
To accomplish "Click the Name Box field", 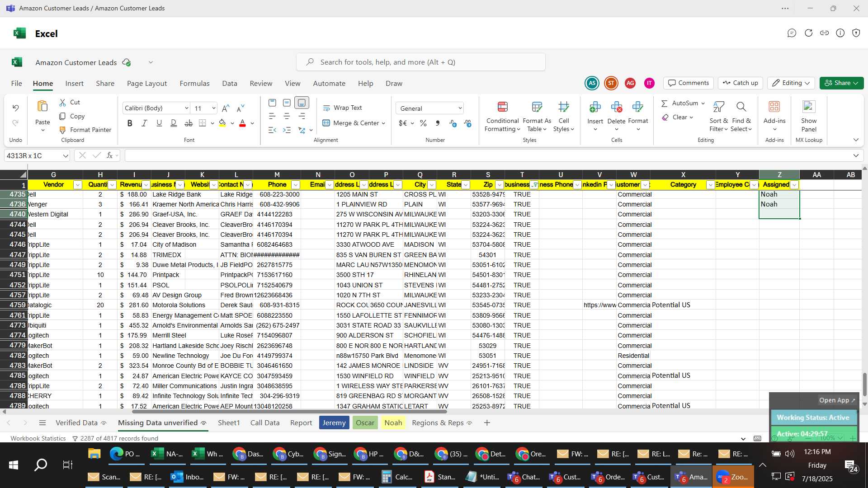I will point(37,156).
